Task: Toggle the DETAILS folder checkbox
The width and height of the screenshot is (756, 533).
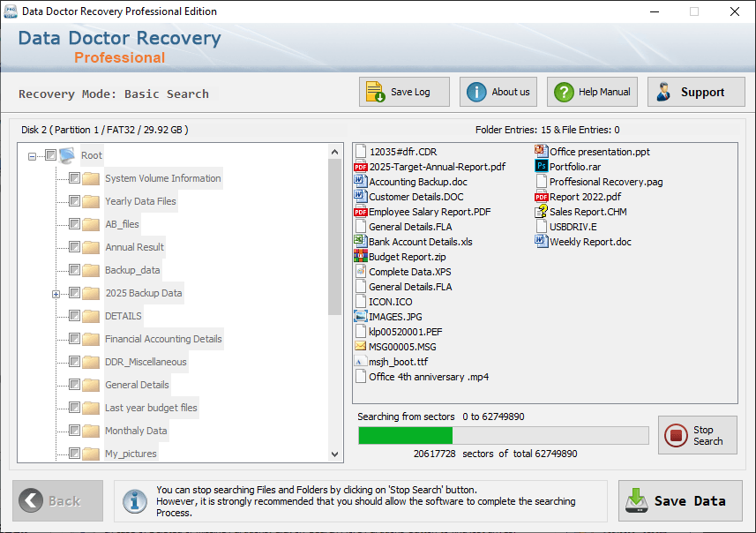Action: [74, 315]
